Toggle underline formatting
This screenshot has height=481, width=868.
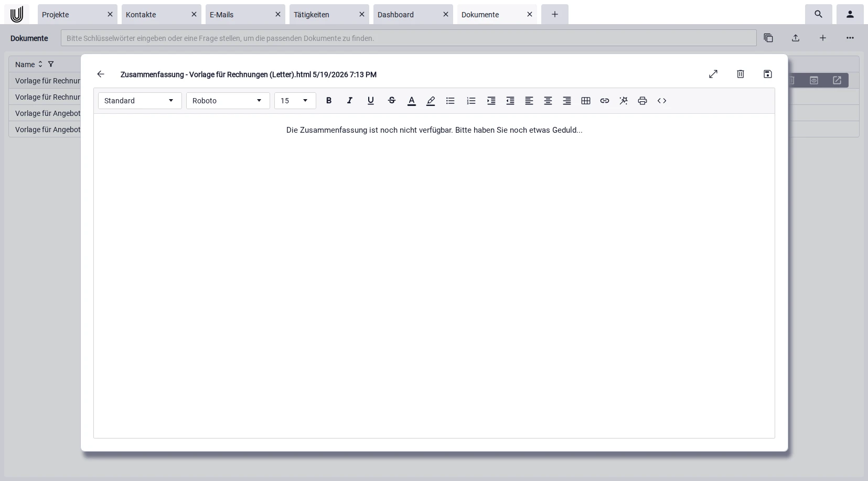click(371, 101)
